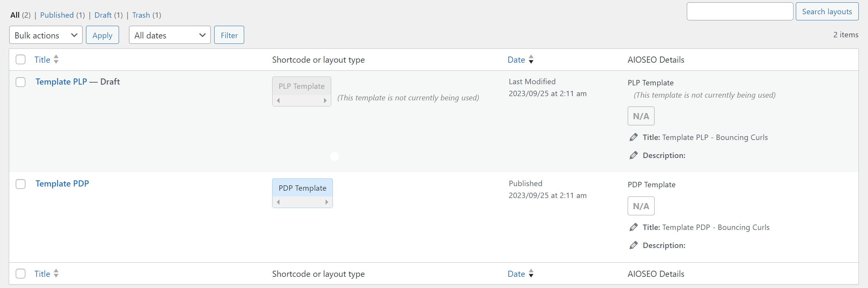Expand the All dates dropdown

[x=170, y=35]
